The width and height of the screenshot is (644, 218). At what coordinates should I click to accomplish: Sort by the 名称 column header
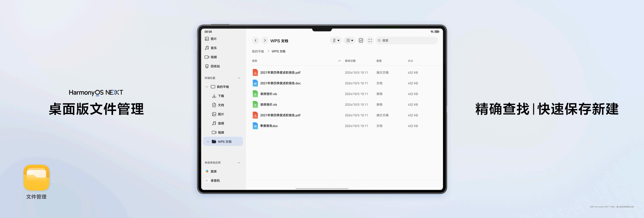[x=255, y=61]
